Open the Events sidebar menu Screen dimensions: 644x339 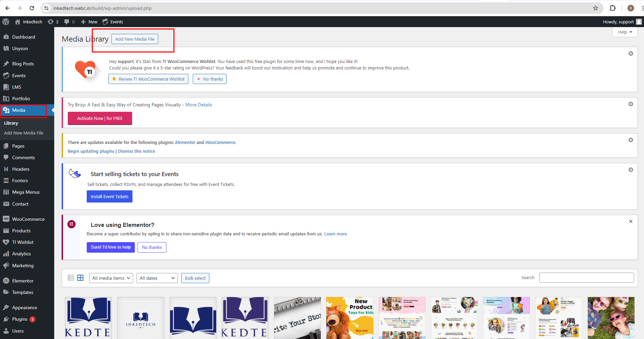tap(19, 76)
